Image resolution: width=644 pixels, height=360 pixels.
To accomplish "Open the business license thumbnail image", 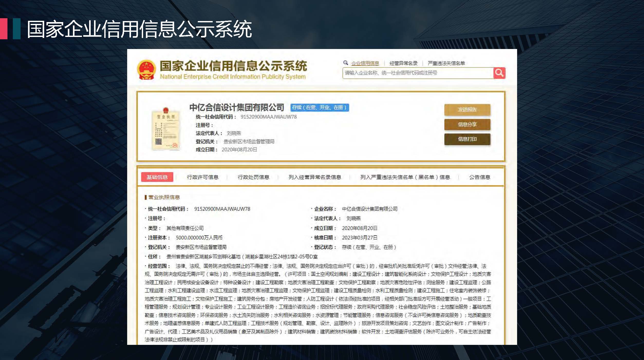I will tap(166, 129).
